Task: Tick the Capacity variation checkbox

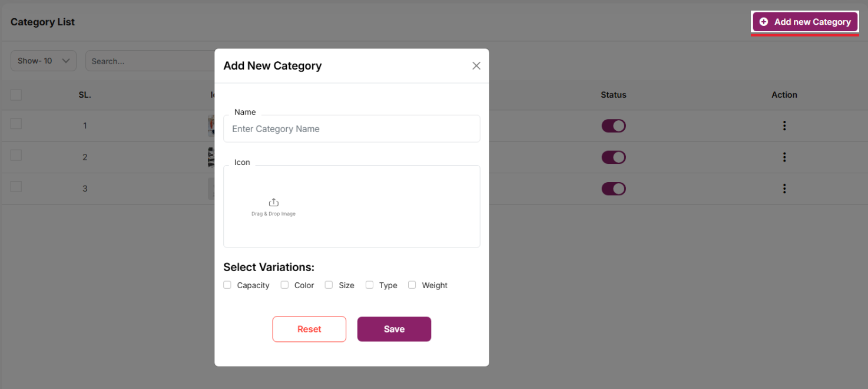Action: tap(227, 285)
